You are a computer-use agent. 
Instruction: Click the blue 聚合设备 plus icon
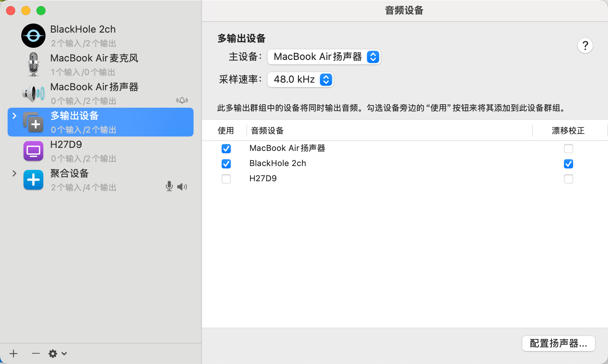coord(33,180)
